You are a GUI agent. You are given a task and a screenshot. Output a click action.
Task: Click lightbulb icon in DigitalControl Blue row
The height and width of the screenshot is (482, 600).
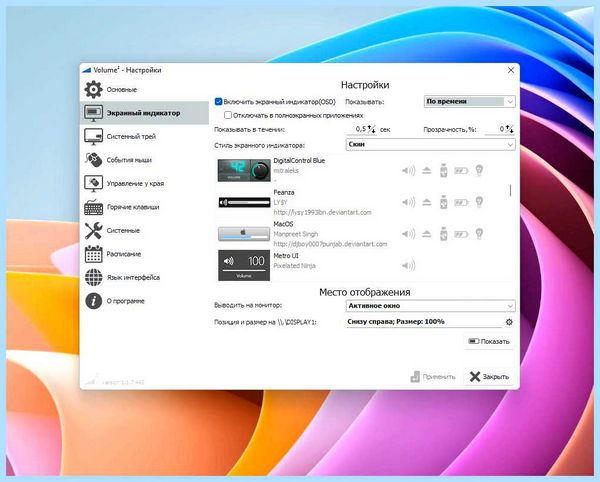click(479, 170)
